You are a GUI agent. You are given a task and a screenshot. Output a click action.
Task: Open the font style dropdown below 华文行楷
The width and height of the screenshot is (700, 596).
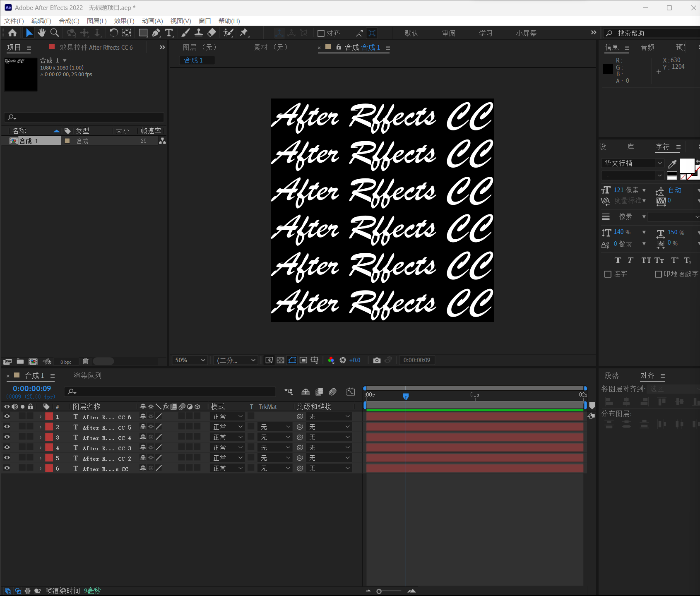point(633,175)
